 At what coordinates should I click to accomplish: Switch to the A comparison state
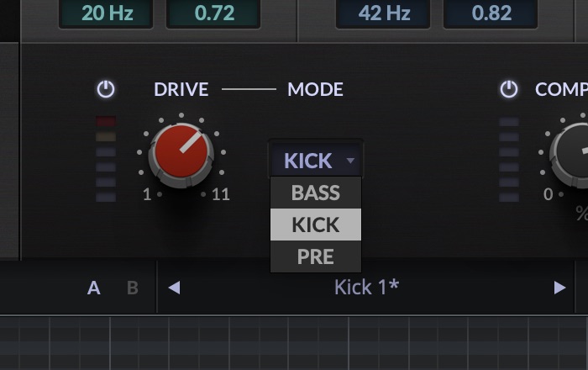(x=94, y=288)
